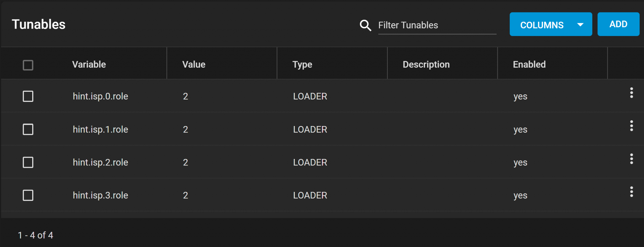
Task: Expand the COLUMNS dropdown
Action: pyautogui.click(x=551, y=24)
